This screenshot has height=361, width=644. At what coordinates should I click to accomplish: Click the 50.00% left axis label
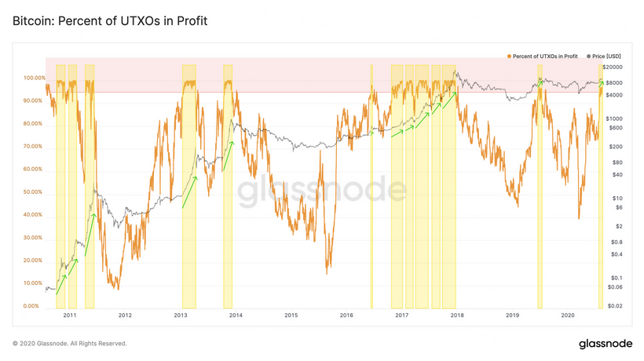tap(34, 192)
